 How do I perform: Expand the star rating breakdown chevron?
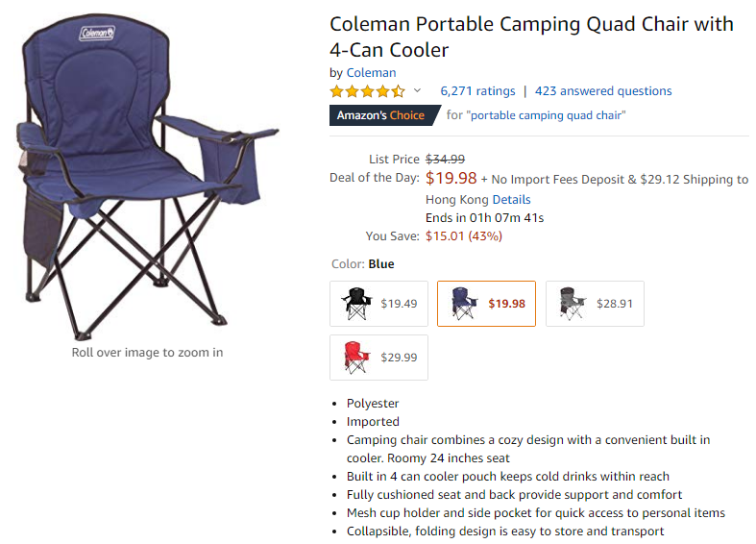coord(417,90)
